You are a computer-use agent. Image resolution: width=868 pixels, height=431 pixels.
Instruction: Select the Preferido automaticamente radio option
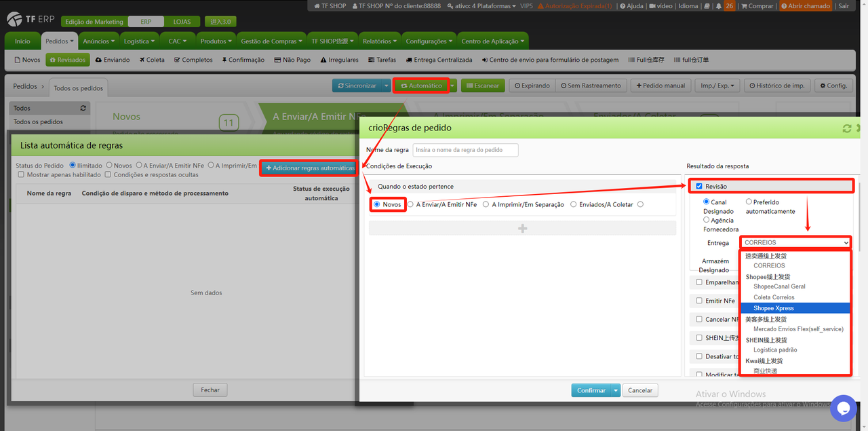(x=749, y=202)
